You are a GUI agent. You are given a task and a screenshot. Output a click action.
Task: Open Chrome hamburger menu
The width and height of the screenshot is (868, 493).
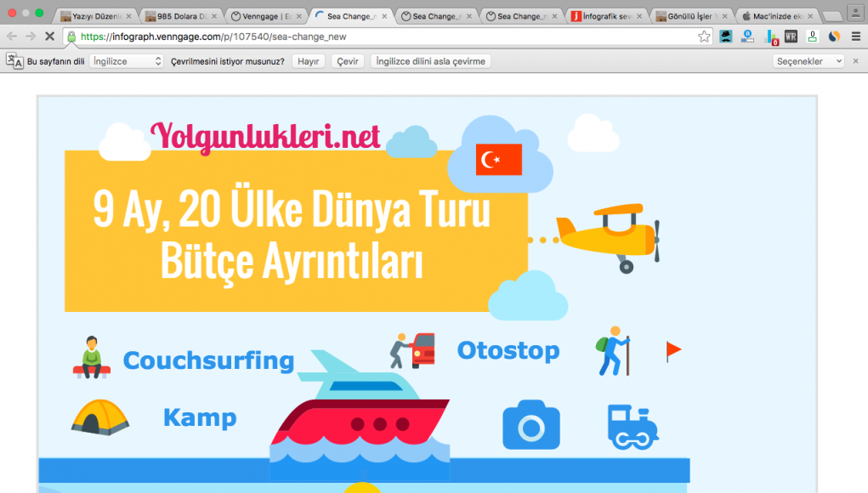855,37
